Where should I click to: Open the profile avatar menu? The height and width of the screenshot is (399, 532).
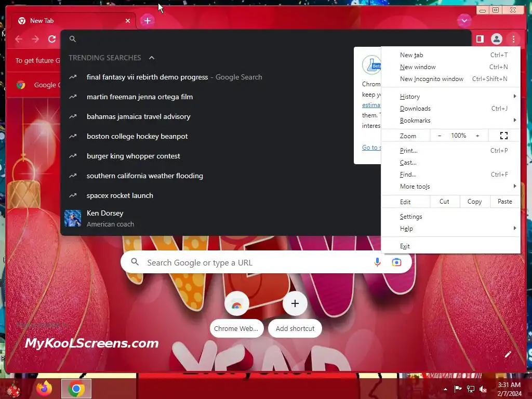tap(496, 39)
